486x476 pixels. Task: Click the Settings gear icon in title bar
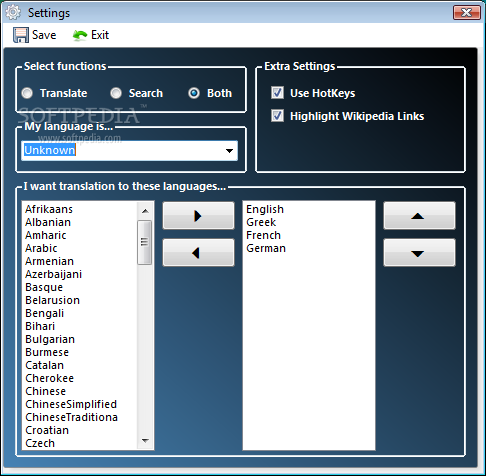click(13, 13)
